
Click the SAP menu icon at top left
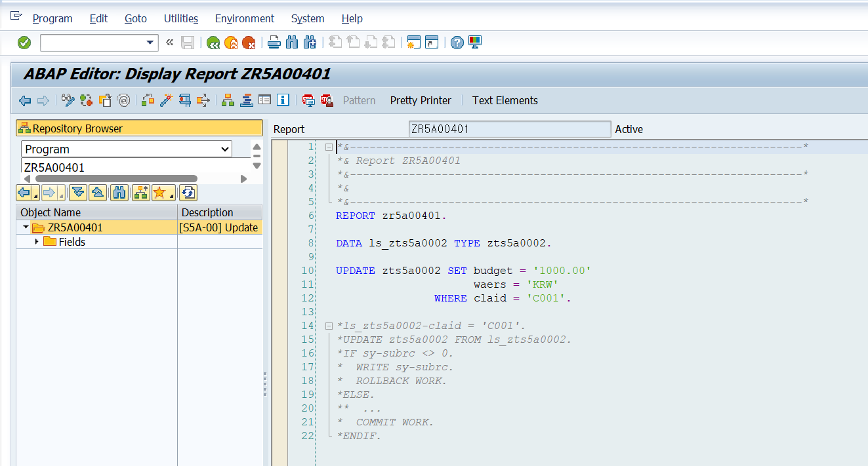[x=16, y=16]
